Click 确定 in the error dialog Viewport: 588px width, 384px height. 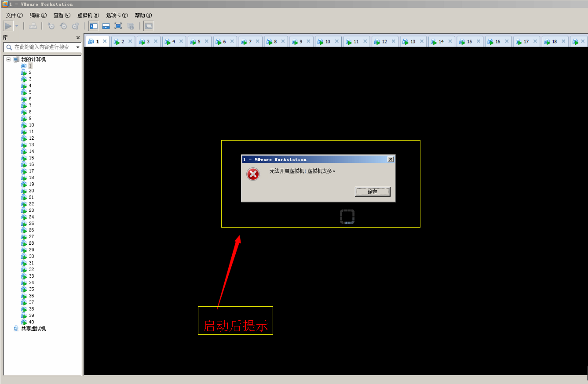click(x=373, y=192)
